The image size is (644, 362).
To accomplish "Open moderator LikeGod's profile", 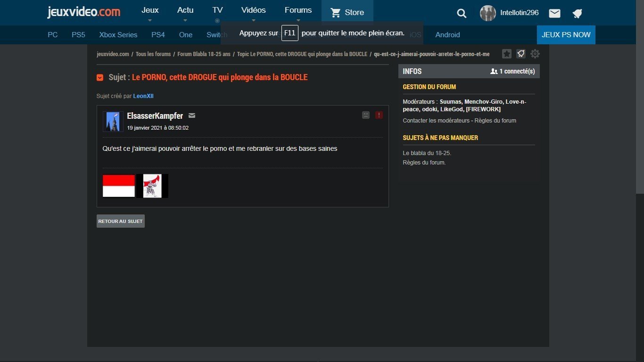I will coord(452,109).
